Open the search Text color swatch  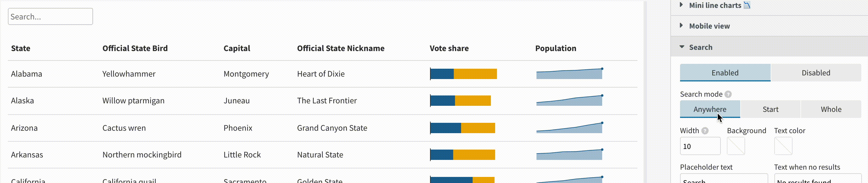pos(783,146)
